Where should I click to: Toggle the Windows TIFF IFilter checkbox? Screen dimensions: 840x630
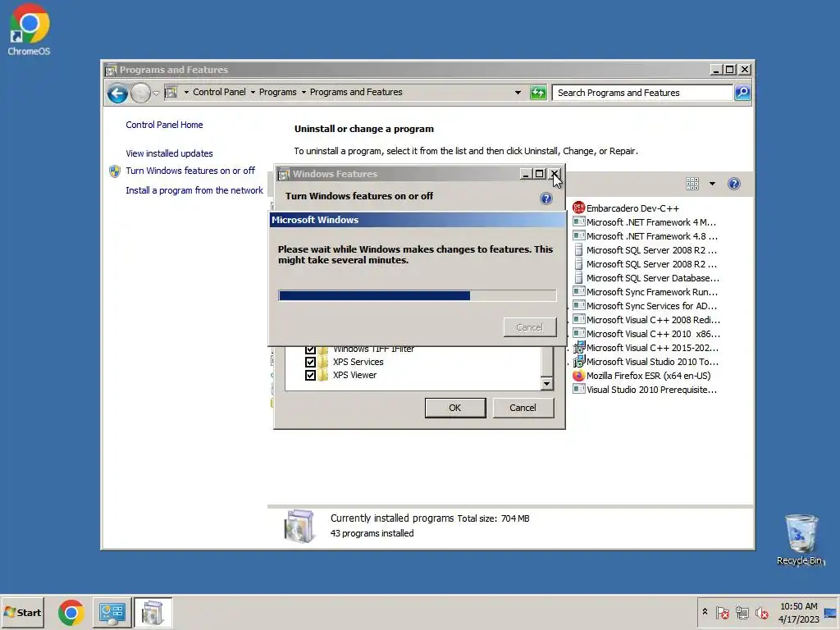point(310,349)
